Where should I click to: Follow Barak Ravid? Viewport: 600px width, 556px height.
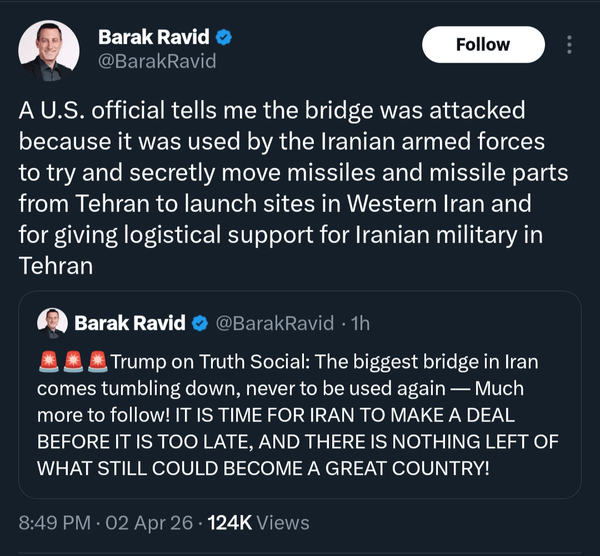483,45
